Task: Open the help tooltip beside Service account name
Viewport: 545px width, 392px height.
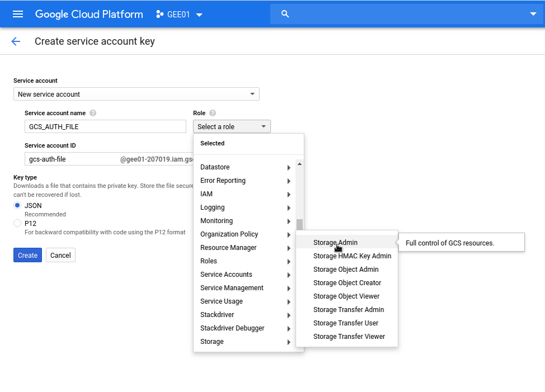Action: pyautogui.click(x=94, y=113)
